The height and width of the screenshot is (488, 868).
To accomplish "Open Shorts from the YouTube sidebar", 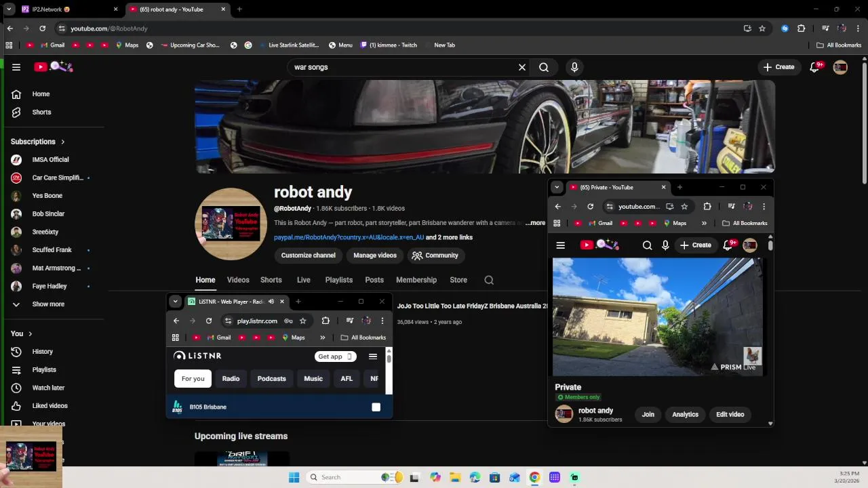I will [x=41, y=112].
